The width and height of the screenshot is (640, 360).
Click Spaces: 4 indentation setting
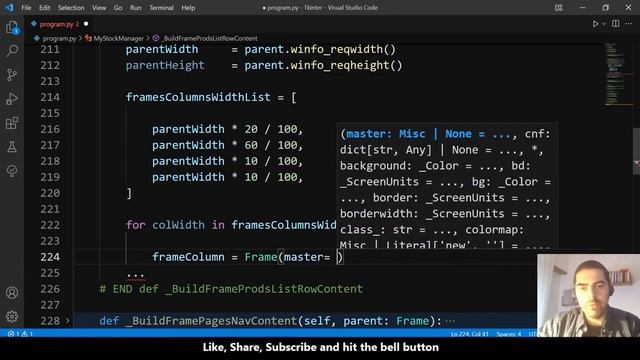pyautogui.click(x=509, y=334)
